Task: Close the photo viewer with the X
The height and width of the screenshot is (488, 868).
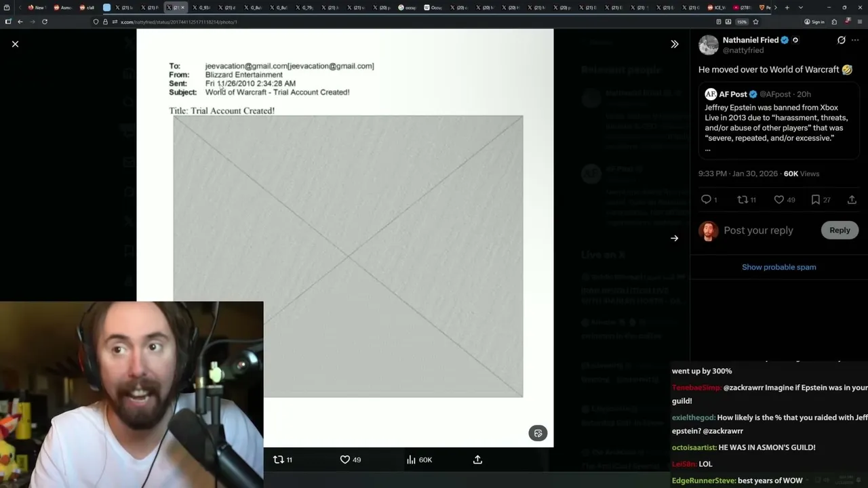Action: (x=15, y=44)
